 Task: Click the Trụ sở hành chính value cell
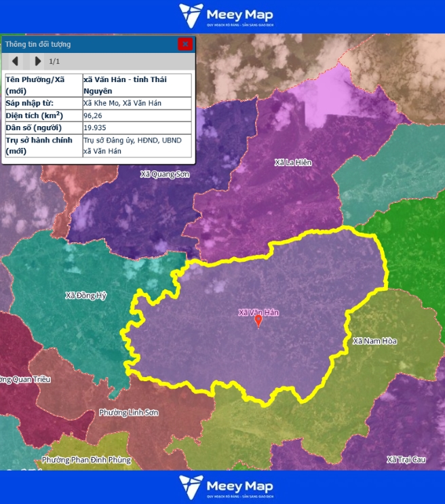click(x=136, y=146)
